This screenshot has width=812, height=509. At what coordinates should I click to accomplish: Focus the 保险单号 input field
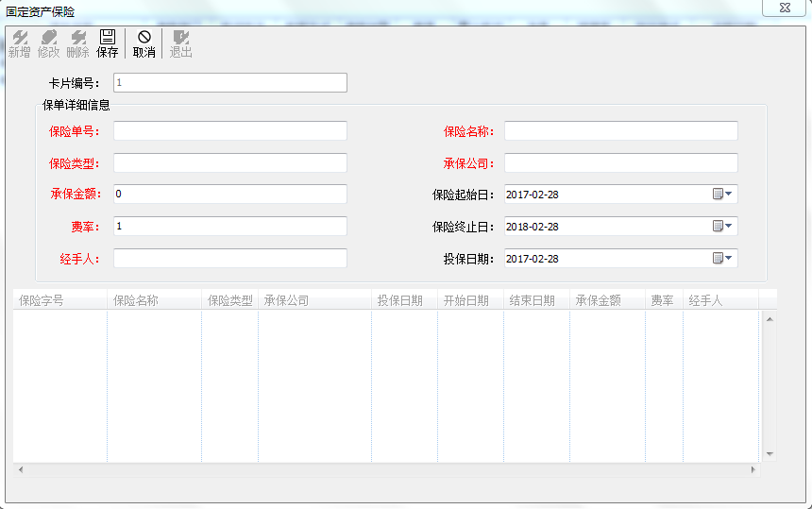pos(229,131)
